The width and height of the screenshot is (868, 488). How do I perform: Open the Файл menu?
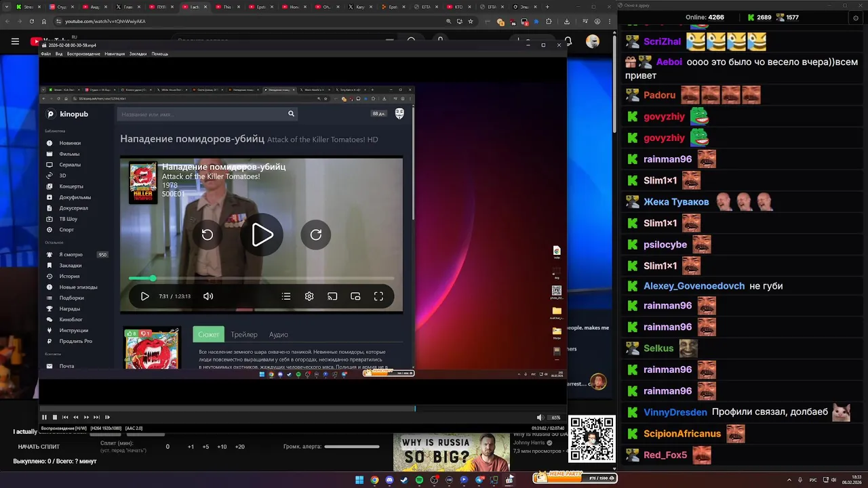click(x=45, y=54)
